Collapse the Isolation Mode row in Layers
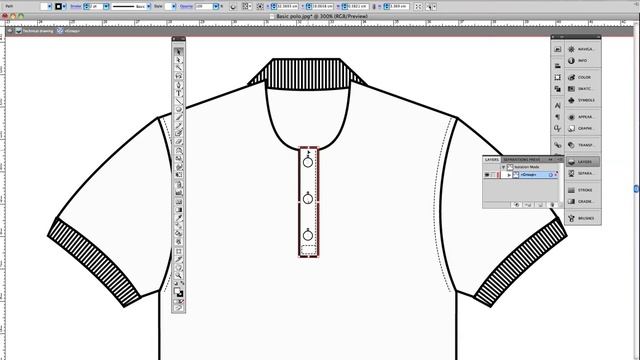The image size is (640, 360). 503,167
